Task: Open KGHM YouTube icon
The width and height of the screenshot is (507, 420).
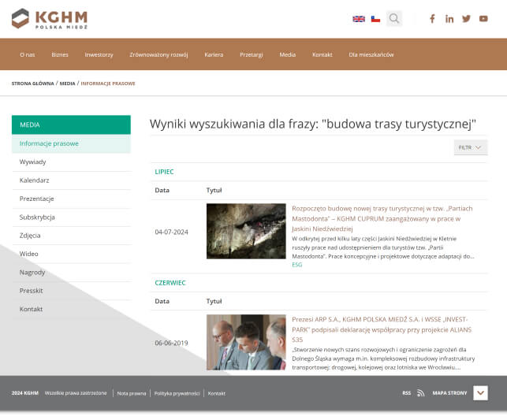Action: [483, 19]
